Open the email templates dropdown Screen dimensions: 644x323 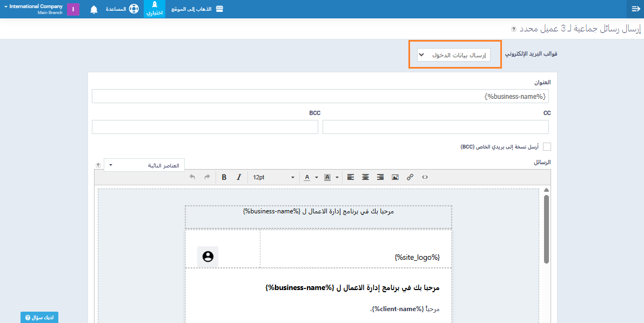click(x=454, y=55)
